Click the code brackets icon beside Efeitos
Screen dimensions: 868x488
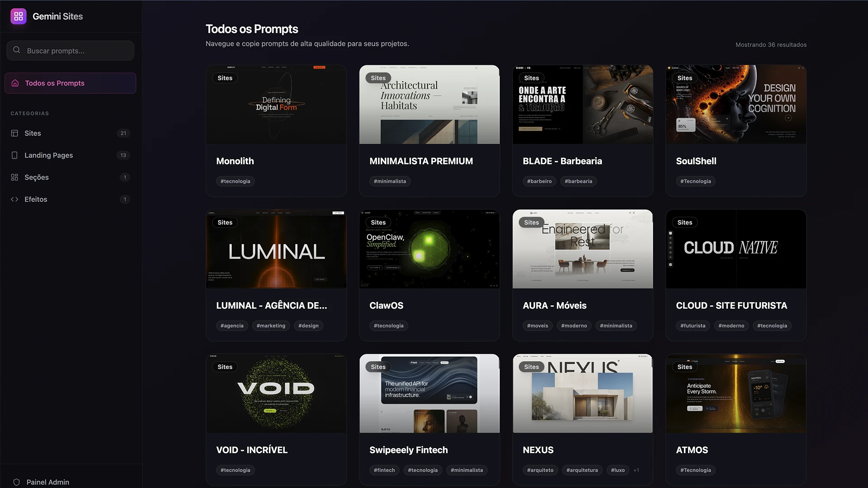(15, 199)
